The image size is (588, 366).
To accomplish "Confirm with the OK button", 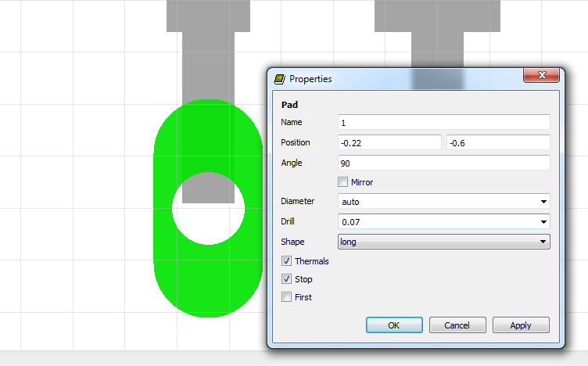I will [x=394, y=325].
